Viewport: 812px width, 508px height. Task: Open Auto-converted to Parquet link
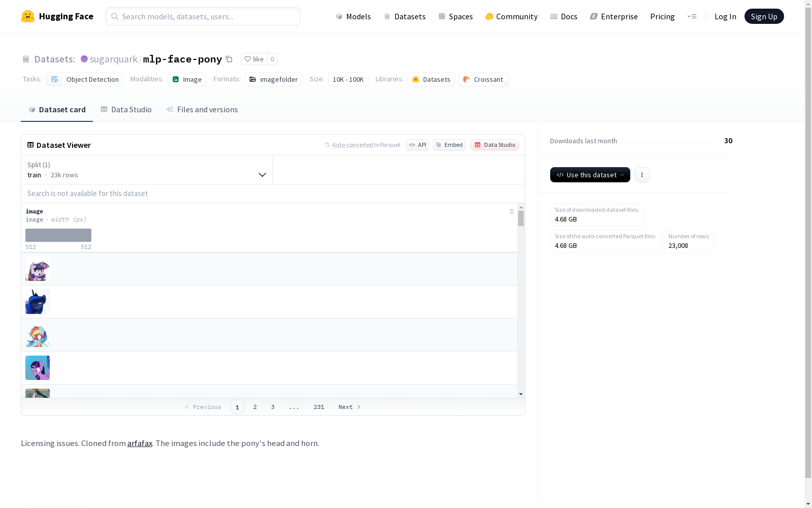[352, 145]
